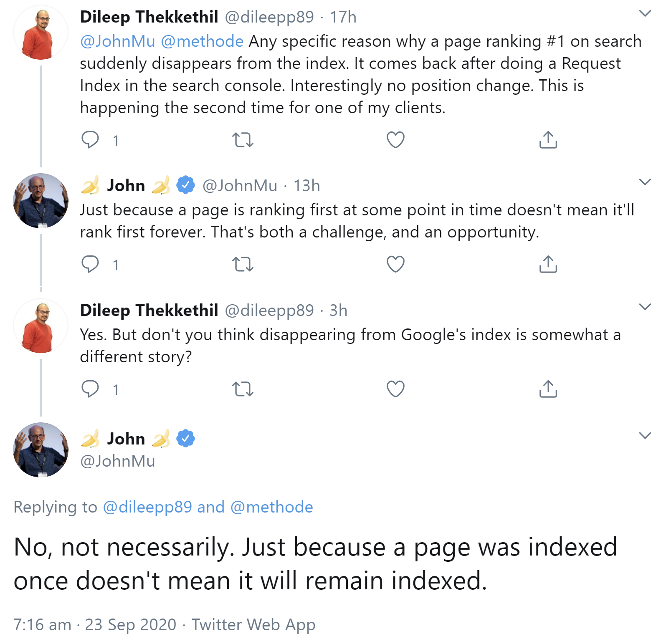Like John's 13h reply

[x=395, y=263]
